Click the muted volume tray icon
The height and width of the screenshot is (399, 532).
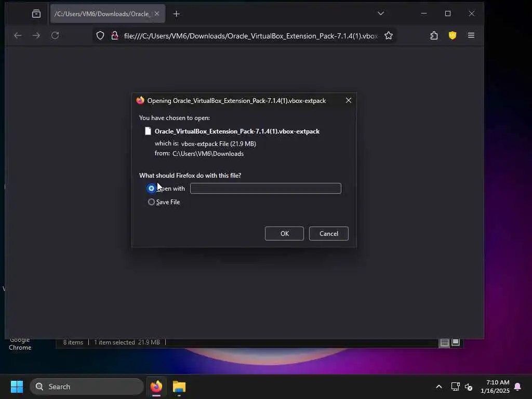point(469,387)
